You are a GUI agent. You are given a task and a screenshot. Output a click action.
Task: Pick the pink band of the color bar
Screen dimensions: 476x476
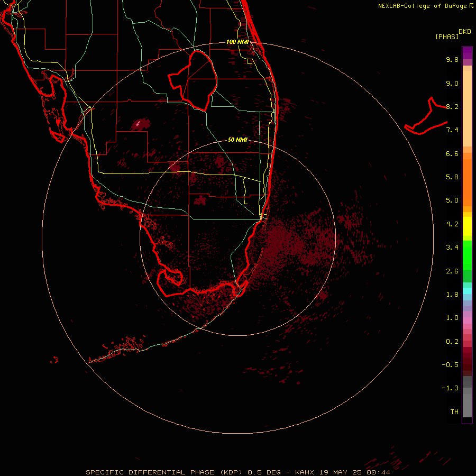tap(467, 321)
